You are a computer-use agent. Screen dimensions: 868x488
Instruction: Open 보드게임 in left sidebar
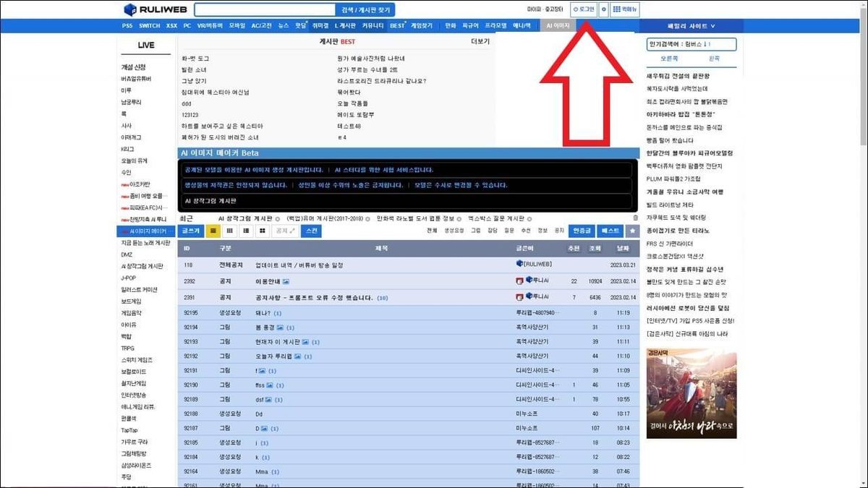coord(132,301)
